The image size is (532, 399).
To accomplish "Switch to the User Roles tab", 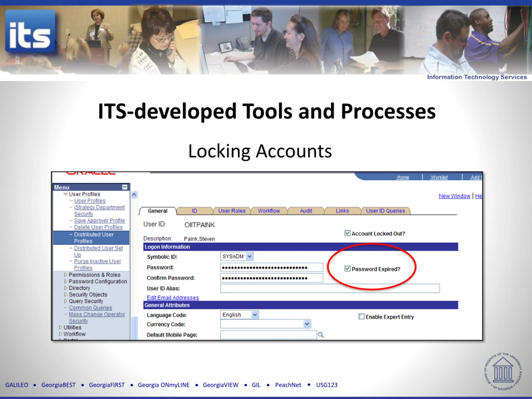I will pyautogui.click(x=232, y=211).
